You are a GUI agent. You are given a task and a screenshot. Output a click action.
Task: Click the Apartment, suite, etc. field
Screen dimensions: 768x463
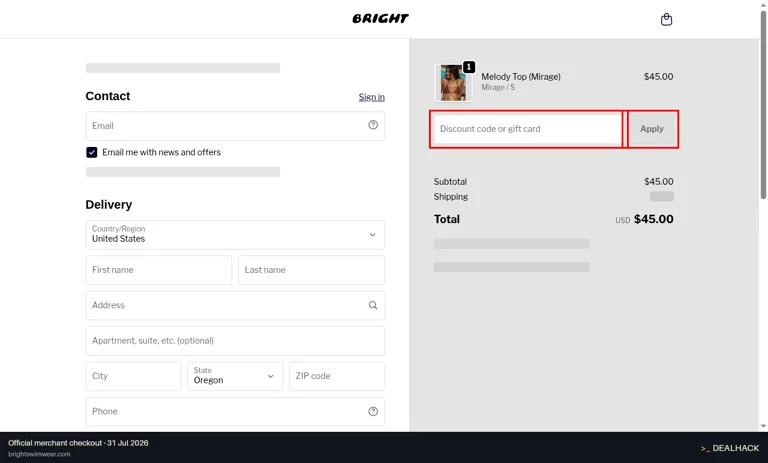click(235, 341)
